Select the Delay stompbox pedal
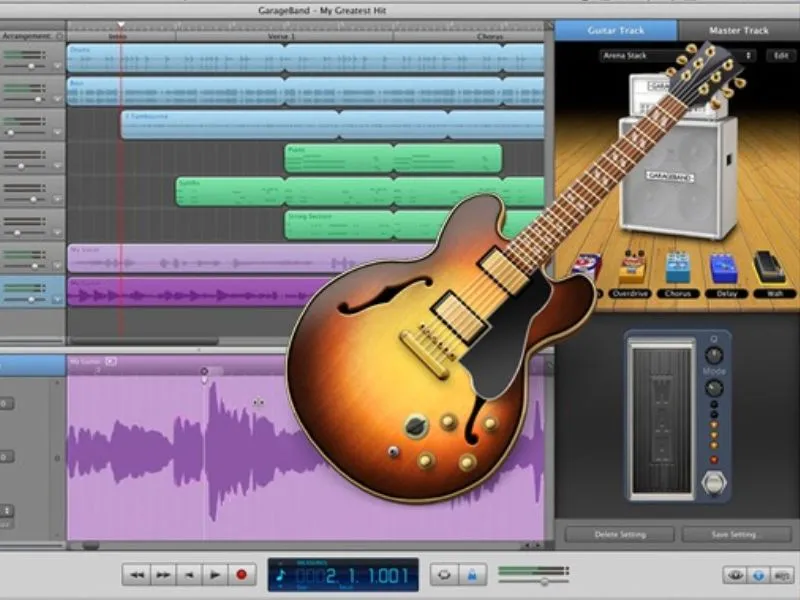Screen dimensions: 800x600 (724, 269)
